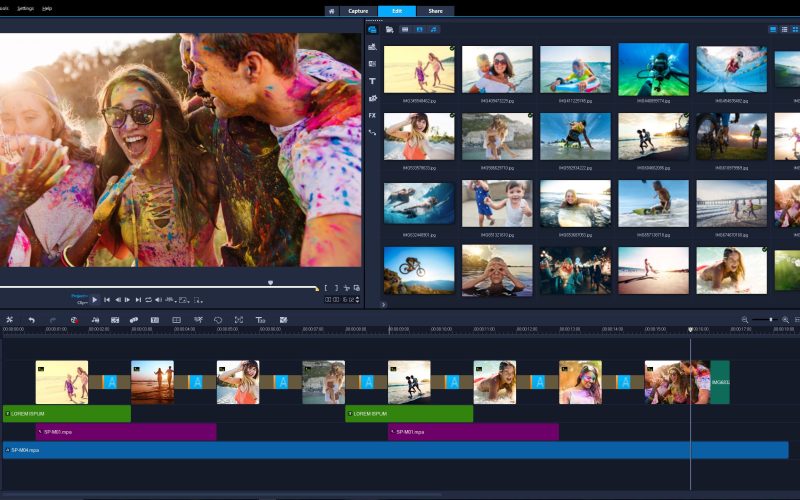
Task: Click the preview scrubber bar
Action: pyautogui.click(x=158, y=288)
